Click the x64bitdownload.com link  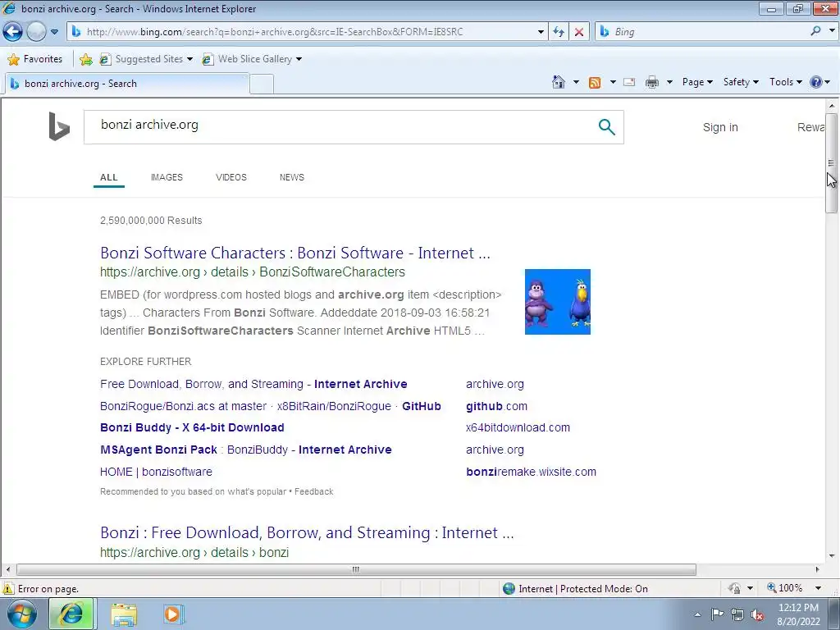click(x=518, y=427)
